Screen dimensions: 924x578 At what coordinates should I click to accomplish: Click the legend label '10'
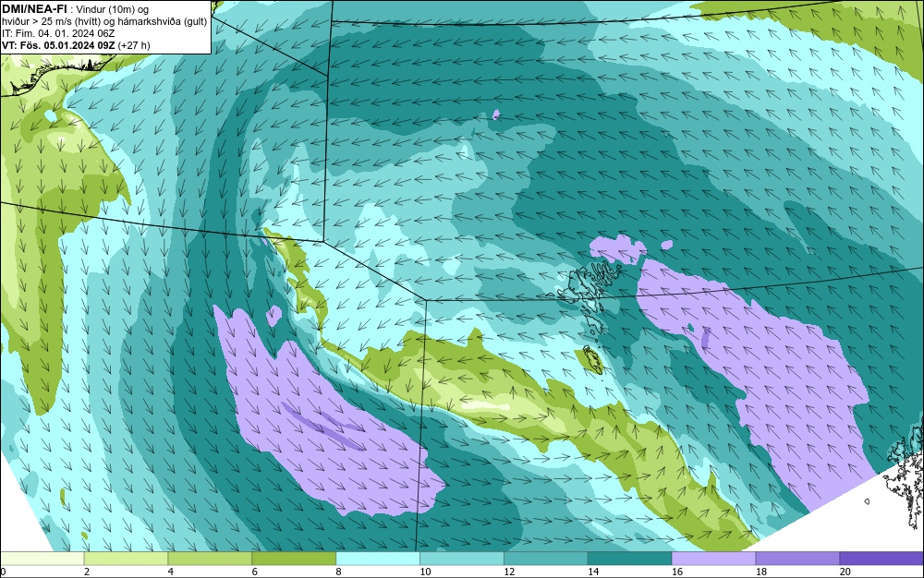click(425, 572)
